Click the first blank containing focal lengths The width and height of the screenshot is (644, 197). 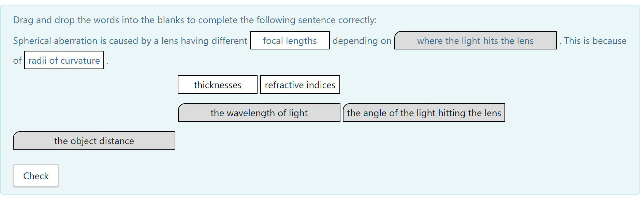(290, 41)
